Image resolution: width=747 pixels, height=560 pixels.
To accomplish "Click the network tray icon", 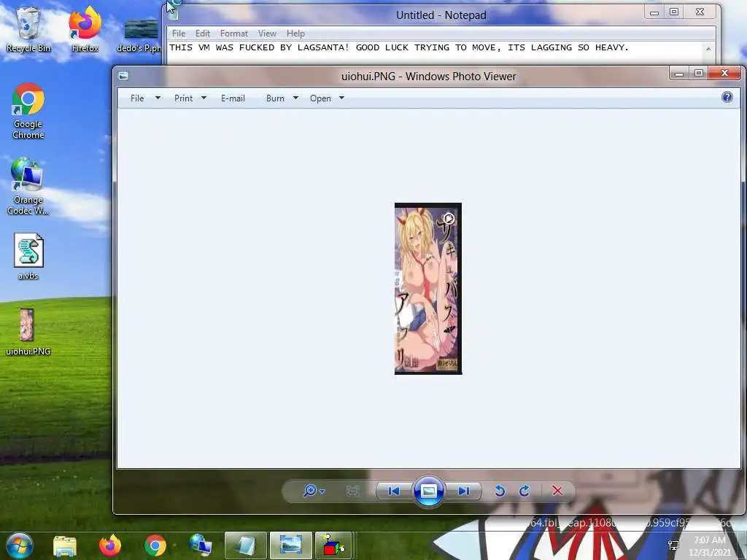I will 673,545.
